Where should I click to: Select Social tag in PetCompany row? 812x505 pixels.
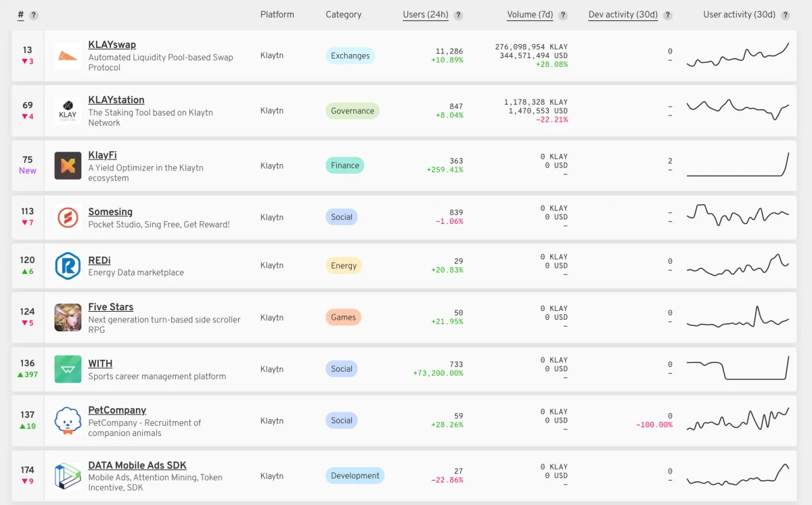point(342,420)
